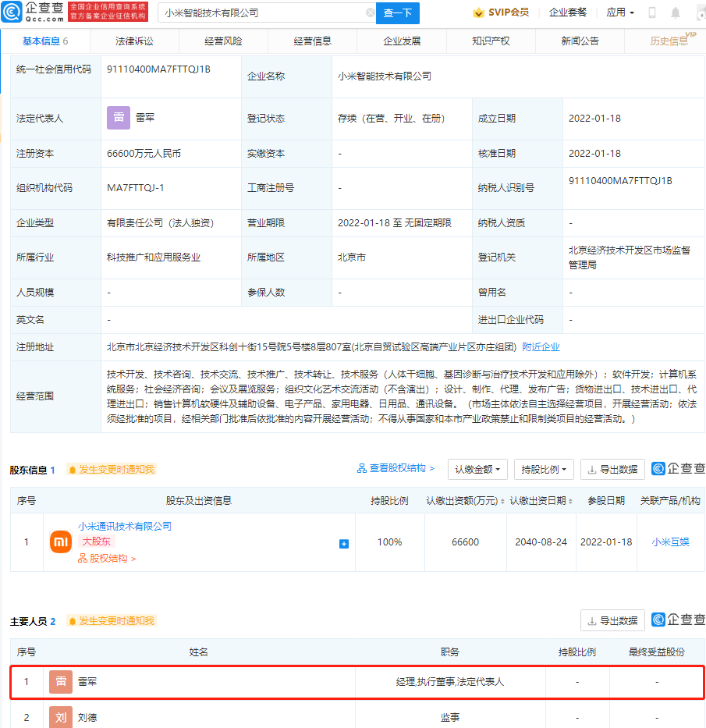The height and width of the screenshot is (728, 706).
Task: Click 导出数据 in the 主要人员 section
Action: tap(612, 621)
